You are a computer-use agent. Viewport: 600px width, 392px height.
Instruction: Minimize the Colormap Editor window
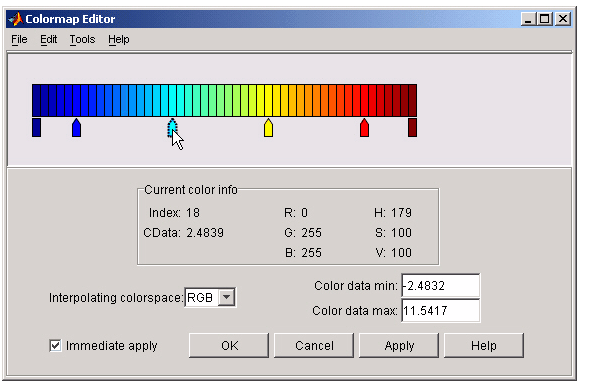tap(528, 19)
